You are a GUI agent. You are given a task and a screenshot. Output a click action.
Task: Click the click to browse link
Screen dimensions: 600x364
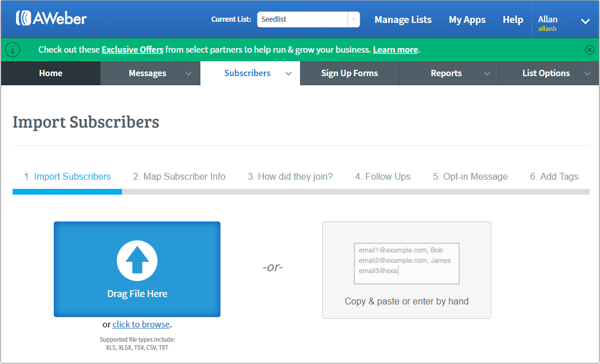(141, 324)
